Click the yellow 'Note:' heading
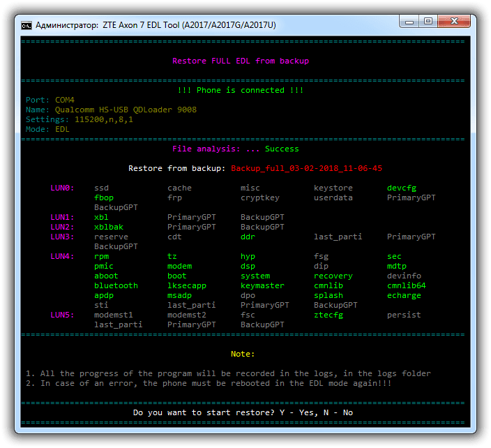The image size is (491, 448). pos(243,354)
